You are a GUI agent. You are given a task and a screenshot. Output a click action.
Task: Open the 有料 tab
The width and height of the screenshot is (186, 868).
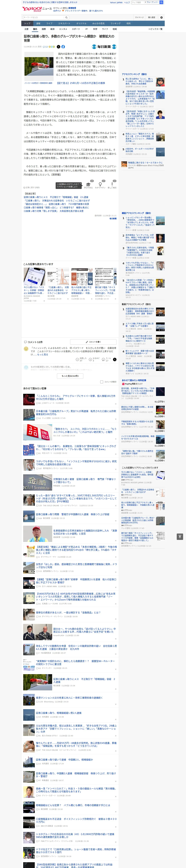(x=128, y=24)
